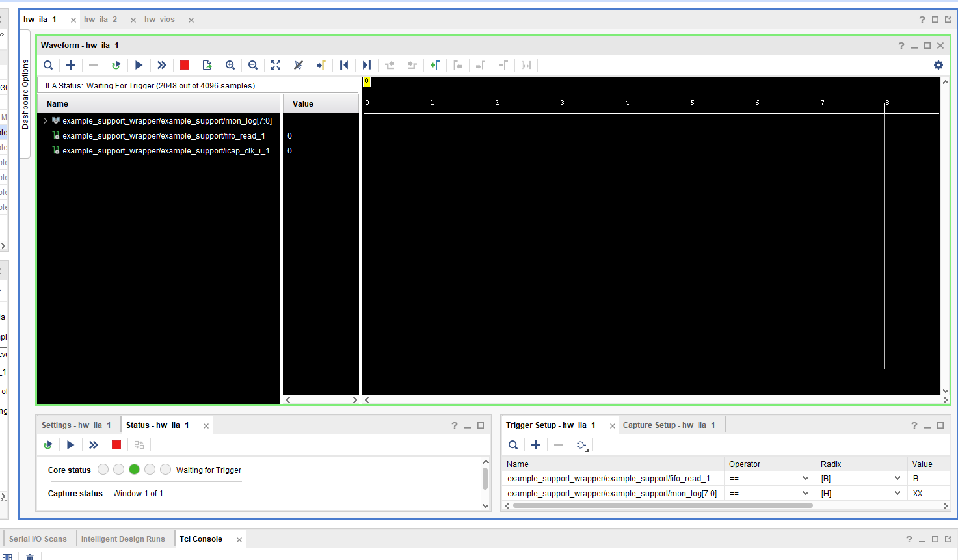Open the Dashboard Options side panel
This screenshot has width=958, height=560.
[25, 94]
